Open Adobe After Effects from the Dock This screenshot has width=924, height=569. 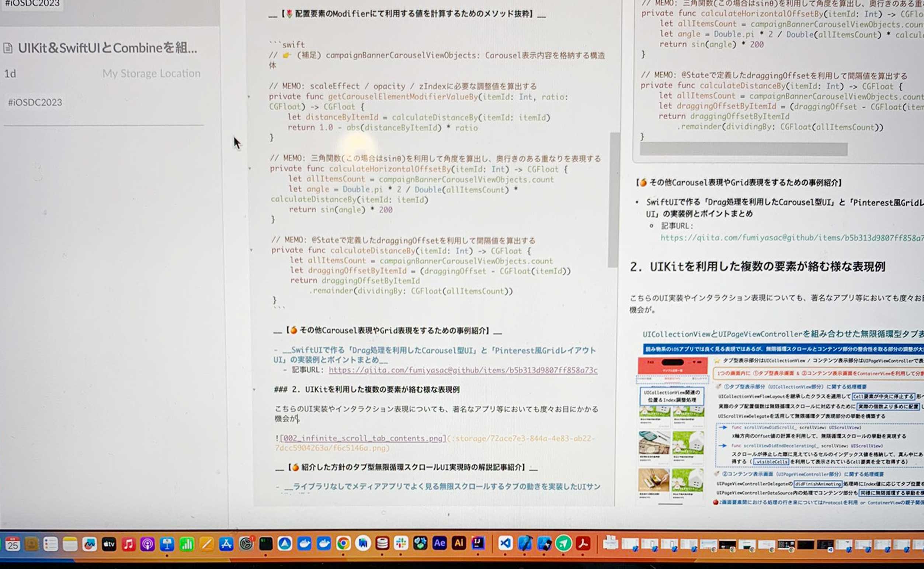click(440, 544)
